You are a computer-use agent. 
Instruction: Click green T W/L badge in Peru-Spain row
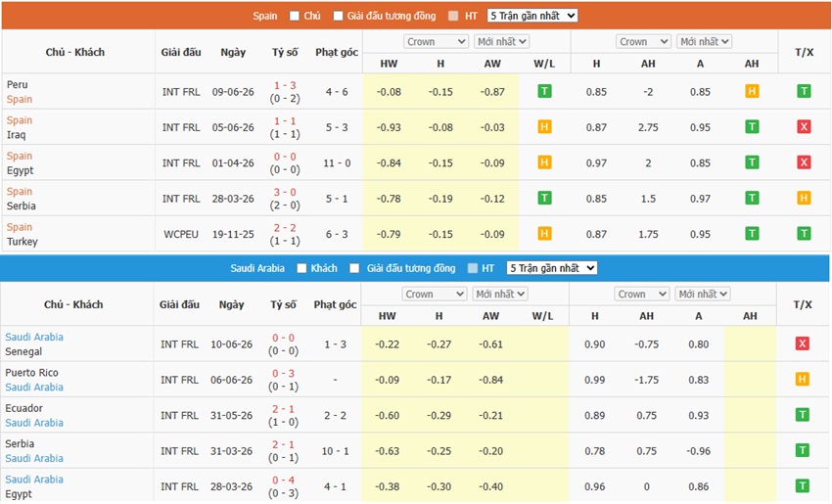pos(544,91)
